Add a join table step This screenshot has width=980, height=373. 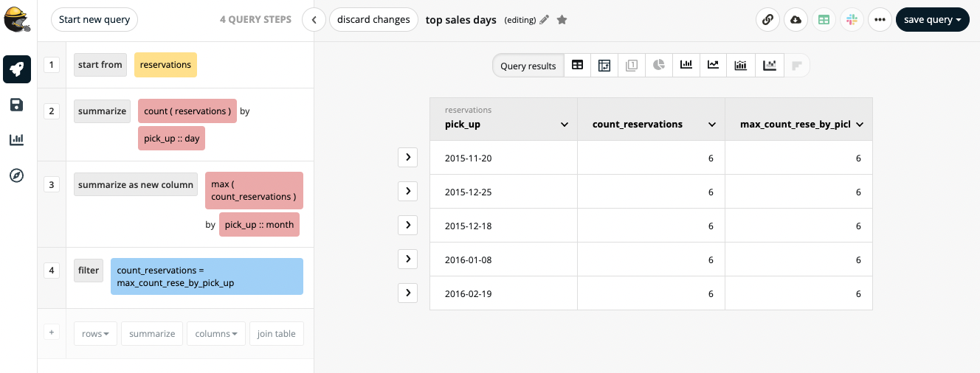click(x=277, y=334)
